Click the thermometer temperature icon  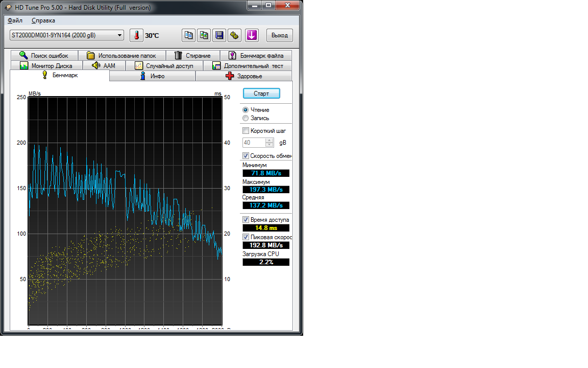click(136, 35)
